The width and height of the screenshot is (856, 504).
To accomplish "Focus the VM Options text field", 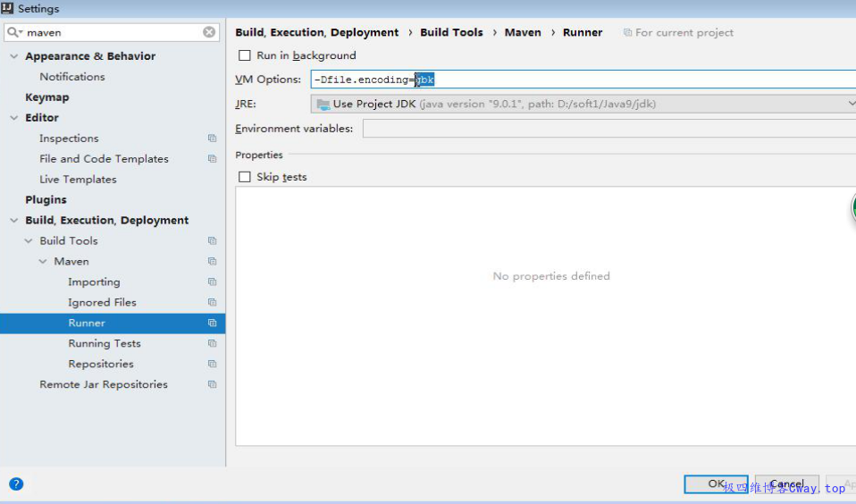I will (583, 80).
